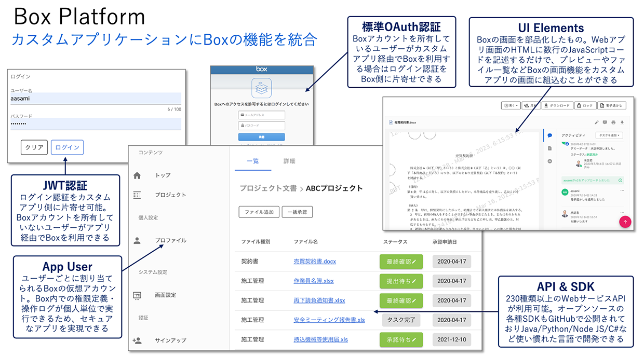The height and width of the screenshot is (356, 644).
Task: Open the 安全ミーティング報告書.xls file link
Action: point(329,320)
